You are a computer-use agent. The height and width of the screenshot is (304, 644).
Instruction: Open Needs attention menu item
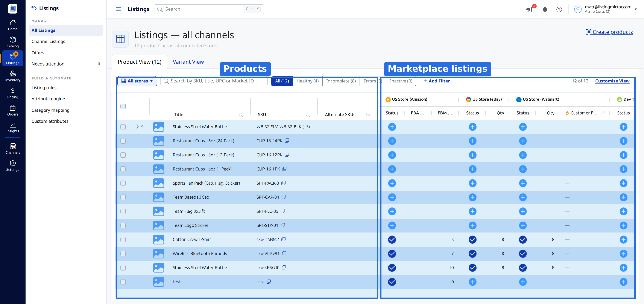coord(66,64)
